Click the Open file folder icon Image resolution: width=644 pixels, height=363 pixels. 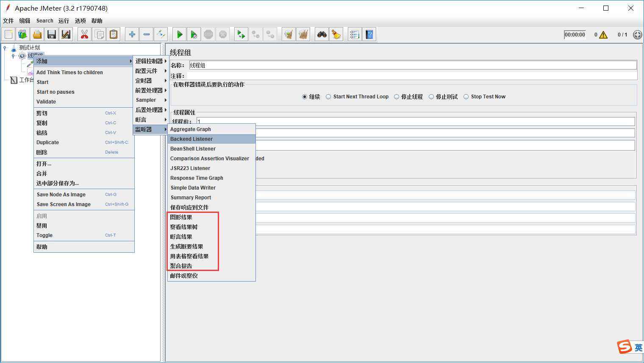37,34
